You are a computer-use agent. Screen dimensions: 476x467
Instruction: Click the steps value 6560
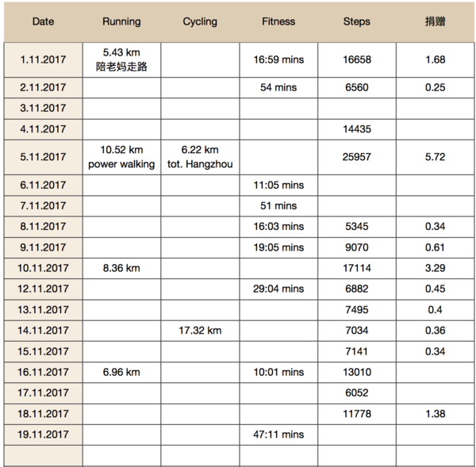click(x=357, y=88)
